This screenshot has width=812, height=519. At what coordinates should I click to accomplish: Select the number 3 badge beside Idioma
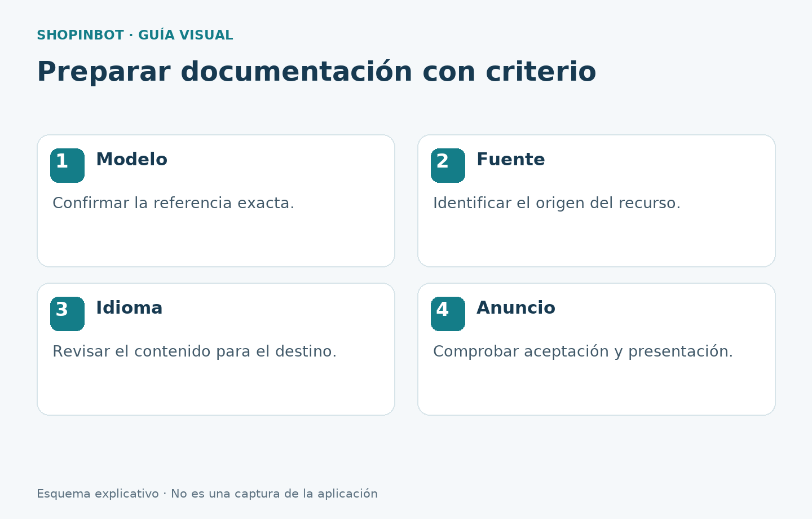67,314
